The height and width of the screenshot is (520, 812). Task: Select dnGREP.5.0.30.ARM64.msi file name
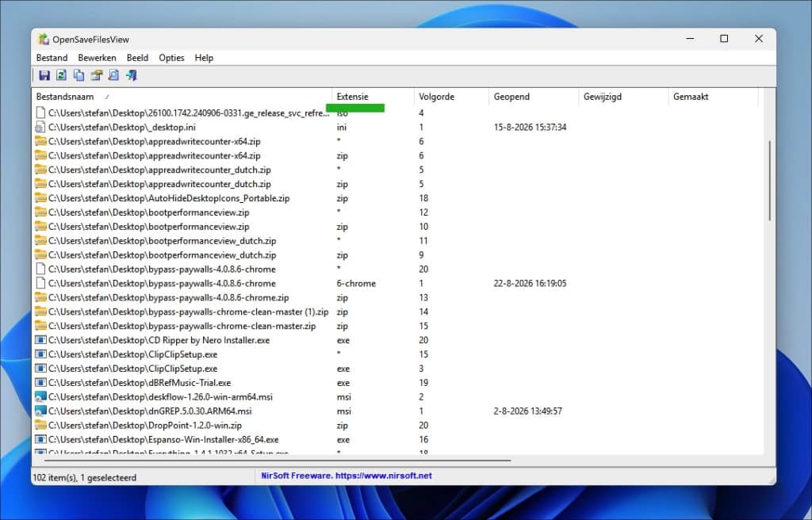(x=150, y=411)
